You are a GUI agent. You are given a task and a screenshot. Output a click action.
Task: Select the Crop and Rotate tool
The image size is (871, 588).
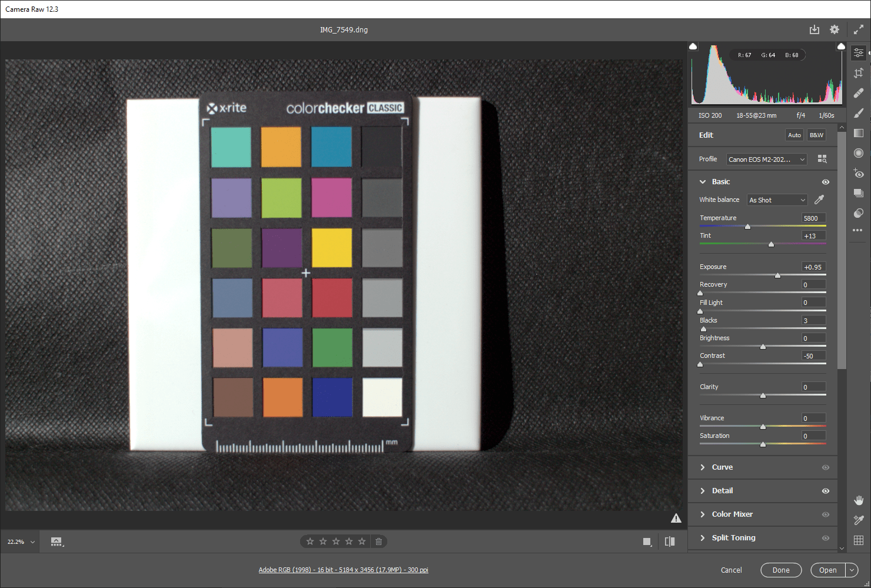click(858, 72)
